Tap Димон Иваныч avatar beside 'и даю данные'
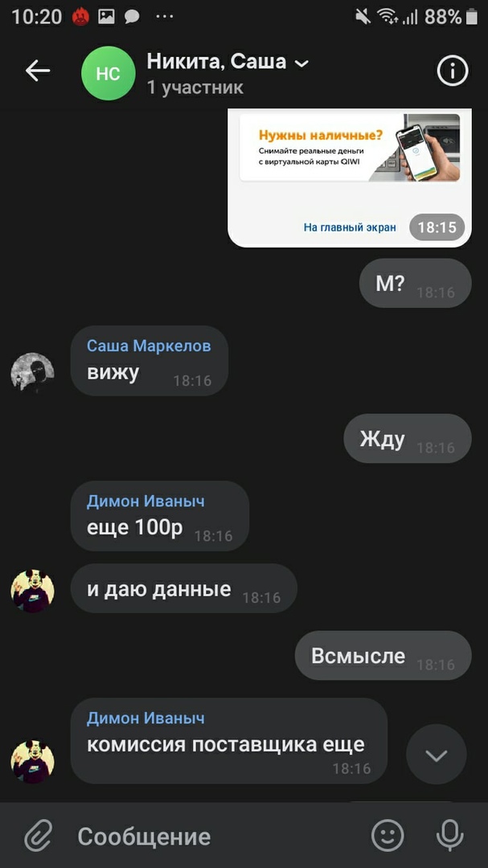The height and width of the screenshot is (868, 488). click(x=32, y=591)
